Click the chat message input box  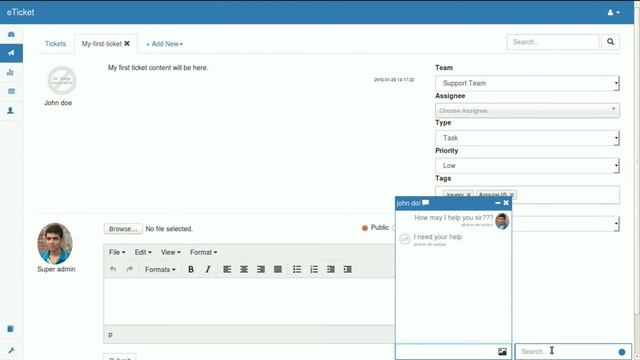pyautogui.click(x=447, y=351)
